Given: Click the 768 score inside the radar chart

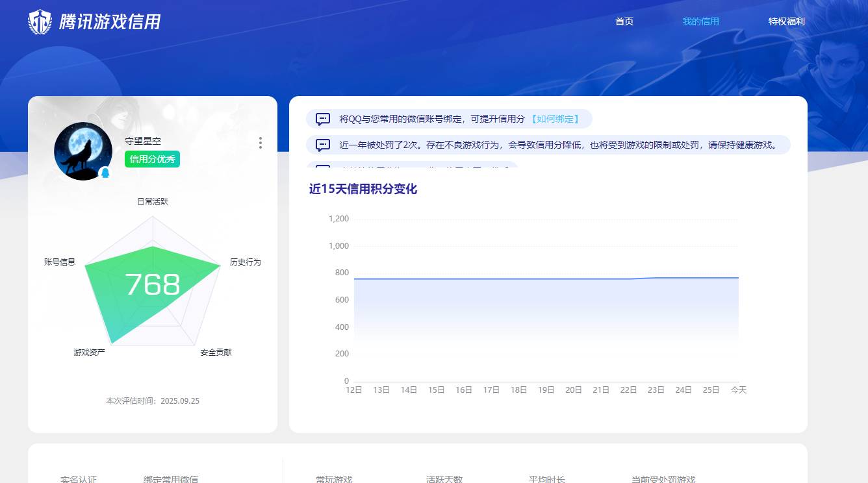Looking at the screenshot, I should pyautogui.click(x=153, y=284).
